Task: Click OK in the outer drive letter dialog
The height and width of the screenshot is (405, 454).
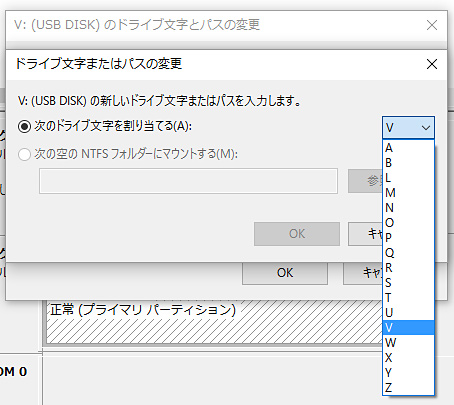Action: click(x=285, y=273)
